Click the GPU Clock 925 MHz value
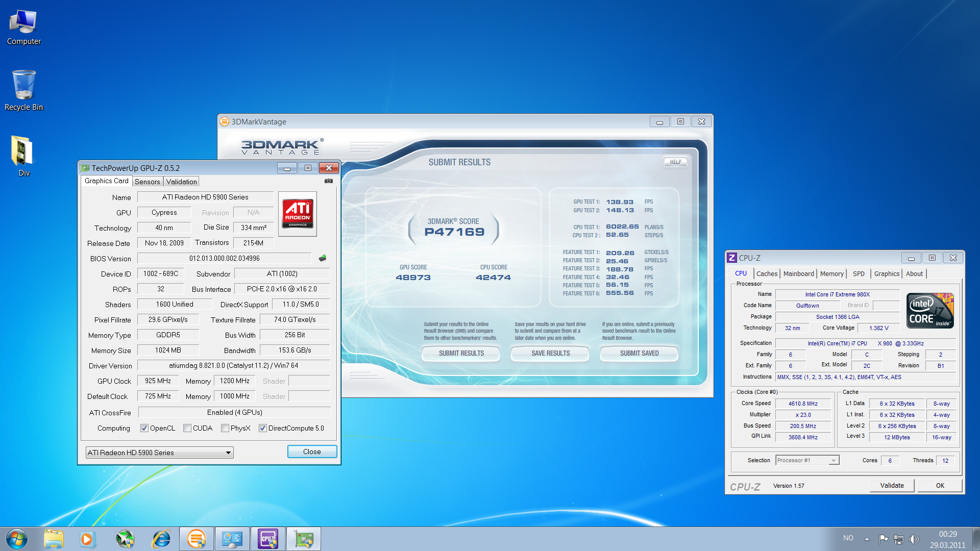Viewport: 980px width, 551px height. (x=158, y=381)
